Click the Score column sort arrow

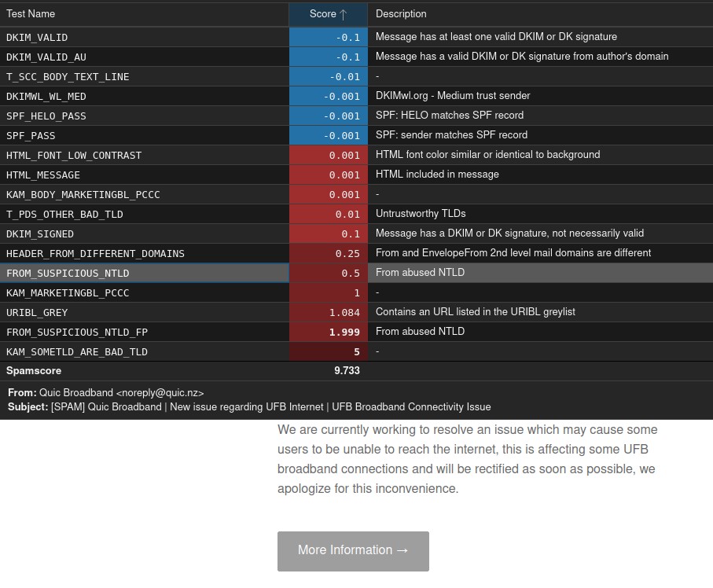pyautogui.click(x=343, y=14)
